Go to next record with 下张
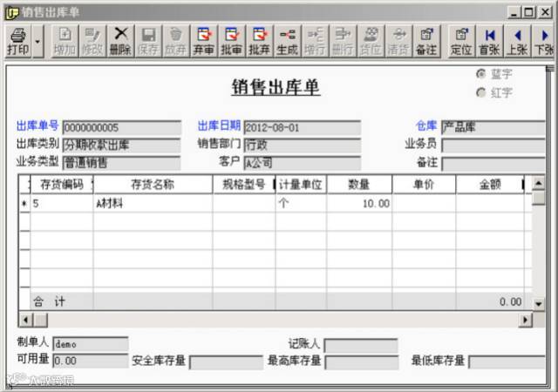558x392 pixels. point(543,41)
